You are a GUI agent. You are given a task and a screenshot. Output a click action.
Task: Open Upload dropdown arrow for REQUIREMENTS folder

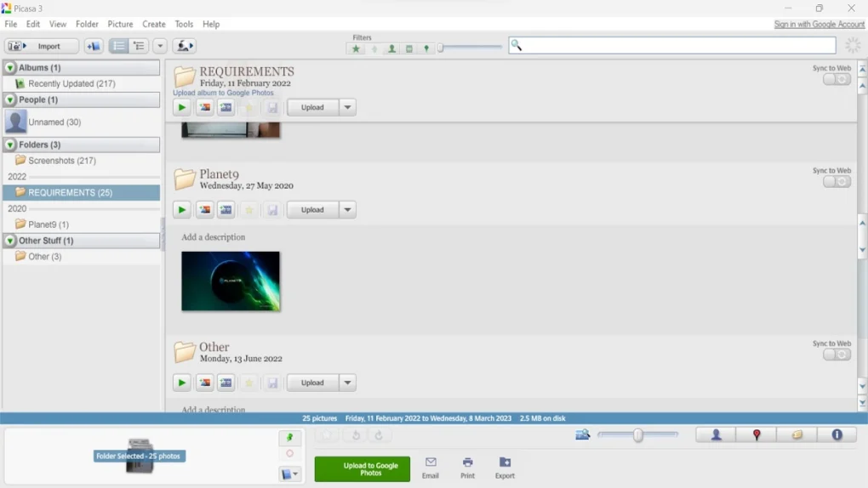click(348, 107)
